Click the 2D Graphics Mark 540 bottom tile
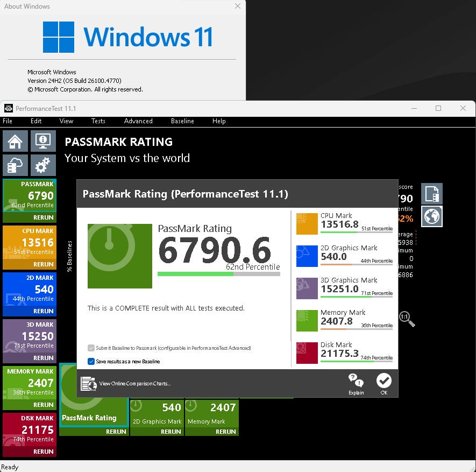 (157, 413)
